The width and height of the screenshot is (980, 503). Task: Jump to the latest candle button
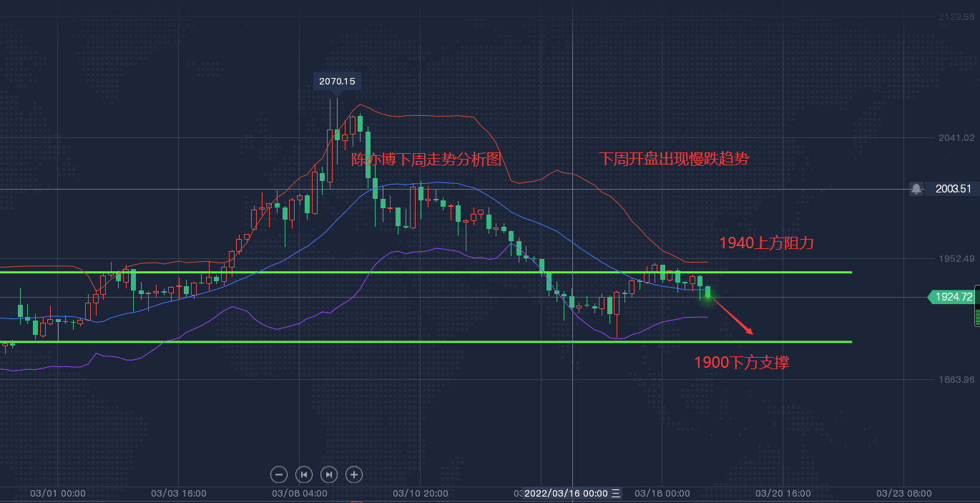328,474
